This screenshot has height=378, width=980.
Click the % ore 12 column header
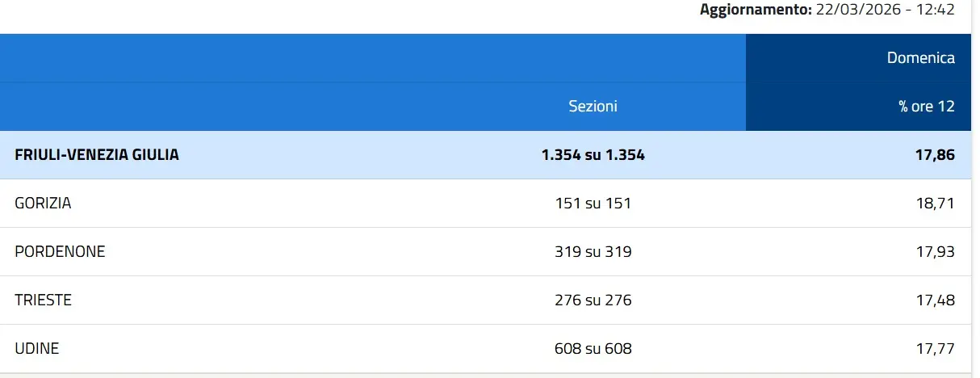coord(926,106)
